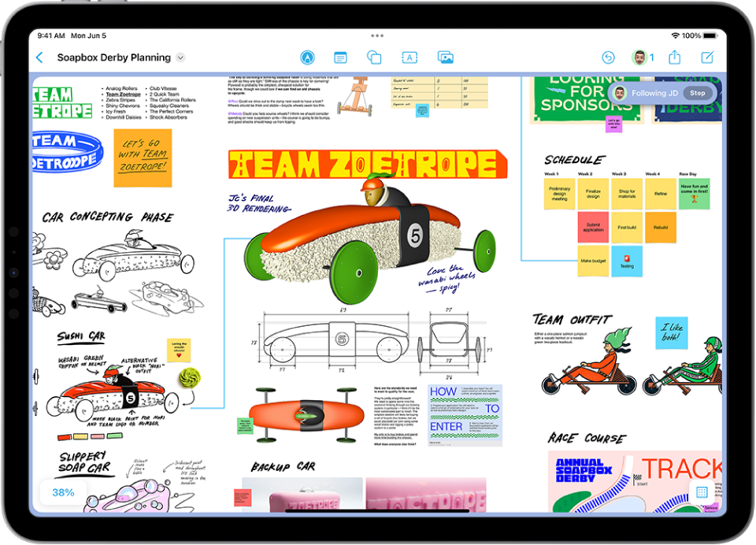The width and height of the screenshot is (756, 545).
Task: Stop following JD with the Stop button
Action: click(x=696, y=92)
